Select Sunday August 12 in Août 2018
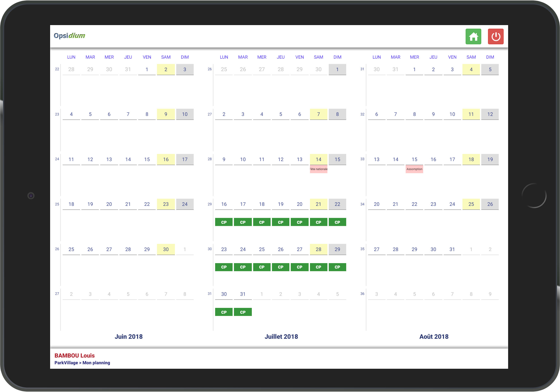This screenshot has width=560, height=392. coord(490,114)
